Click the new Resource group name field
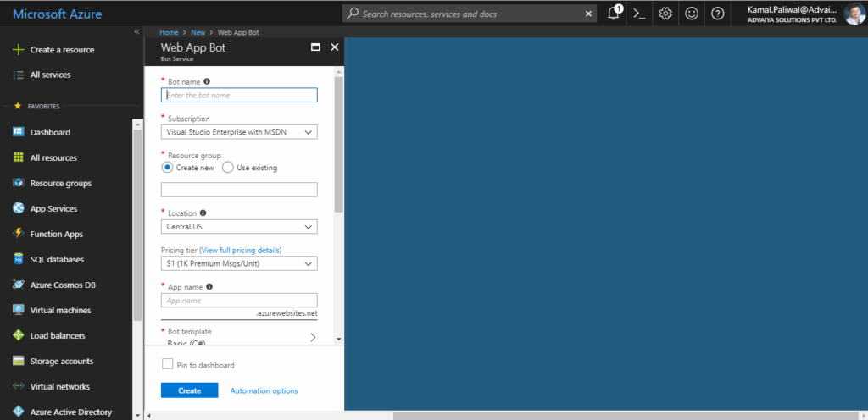The width and height of the screenshot is (868, 420). click(239, 190)
